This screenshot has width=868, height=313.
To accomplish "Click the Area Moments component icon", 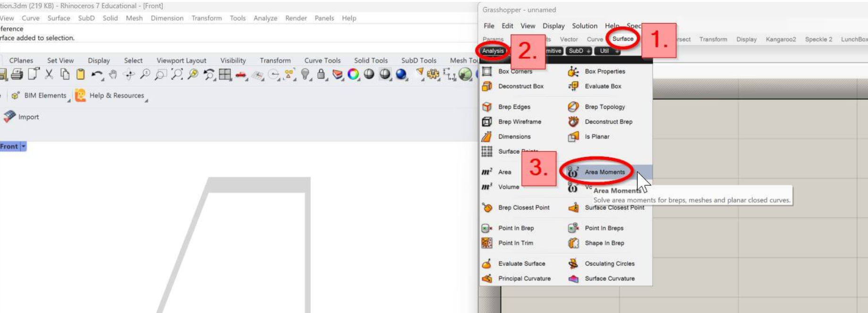I will [x=573, y=172].
